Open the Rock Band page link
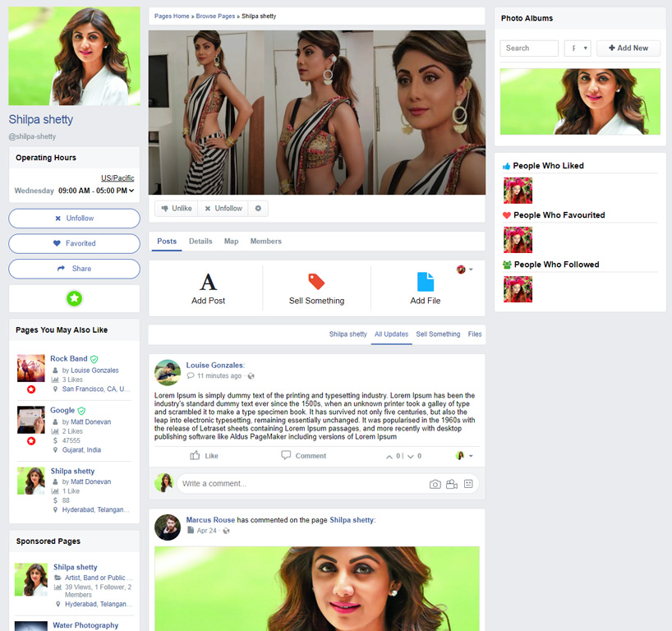 click(68, 359)
